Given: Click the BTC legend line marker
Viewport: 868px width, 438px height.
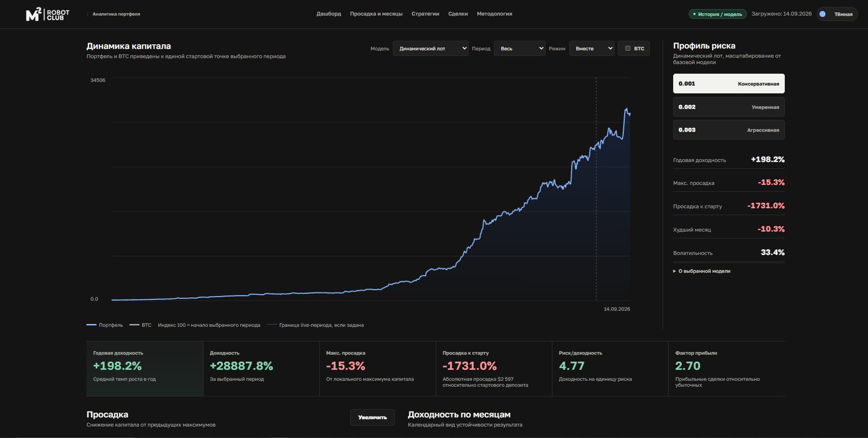Looking at the screenshot, I should tap(134, 325).
